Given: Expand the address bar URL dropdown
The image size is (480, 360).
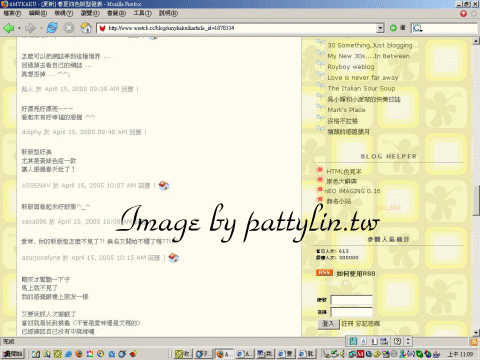Looking at the screenshot, I should tap(380, 28).
